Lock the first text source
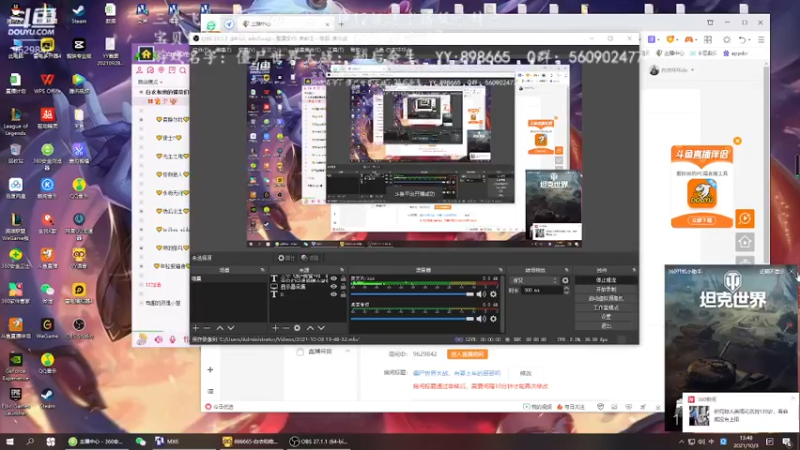 click(343, 279)
